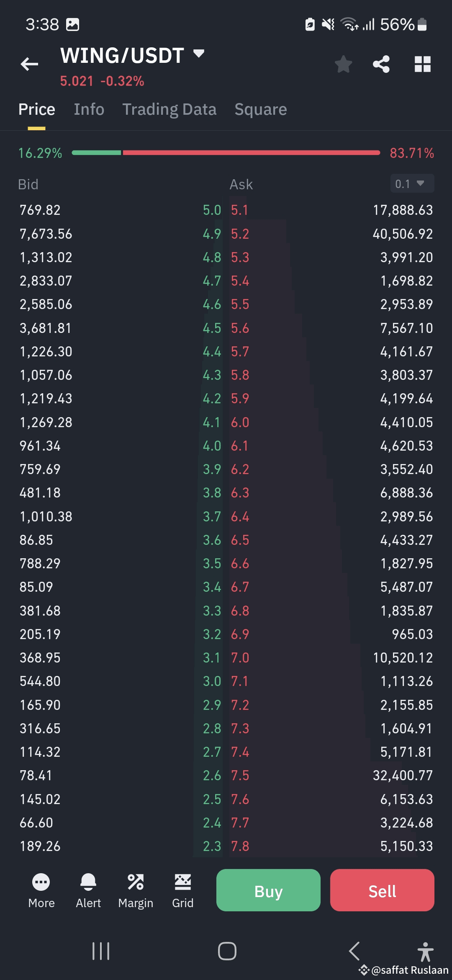Tap bid amount 66.60
The height and width of the screenshot is (980, 452).
pyautogui.click(x=36, y=823)
